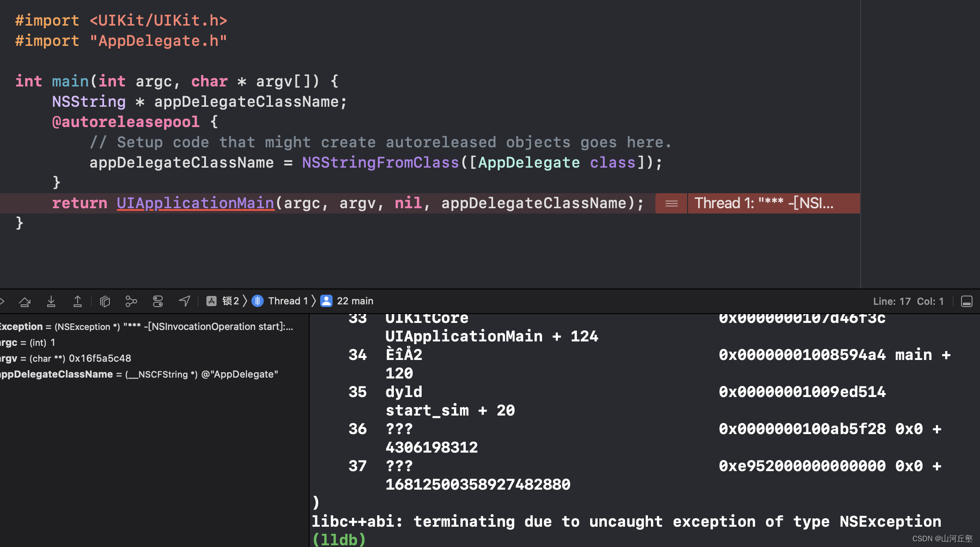The width and height of the screenshot is (980, 547).
Task: Click the Step Over debug button
Action: (x=25, y=301)
